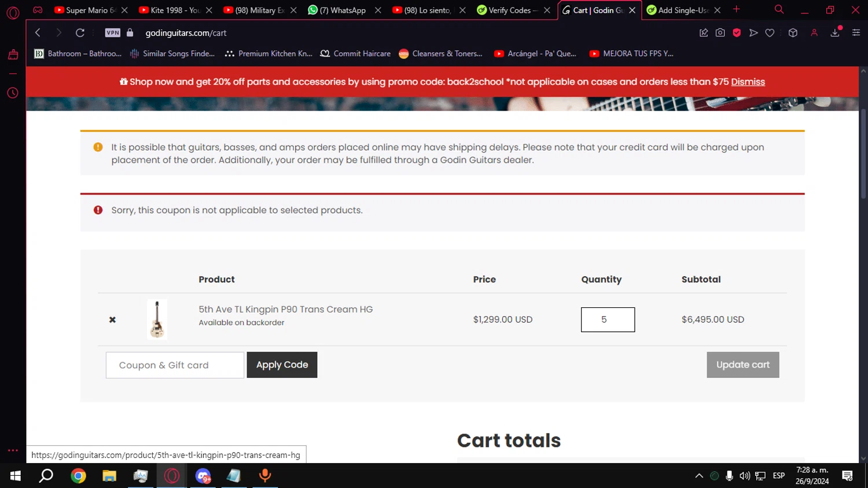Click the Apply Code button
Screen dimensions: 868x488
(282, 365)
